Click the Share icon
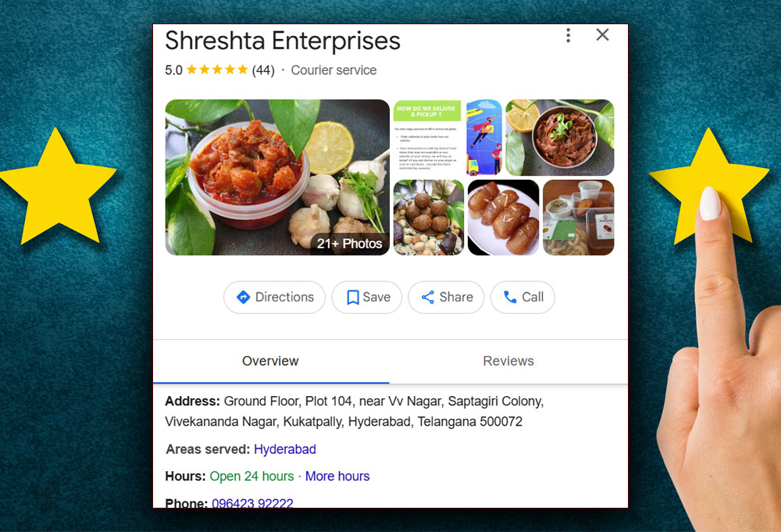This screenshot has width=781, height=532. [428, 298]
